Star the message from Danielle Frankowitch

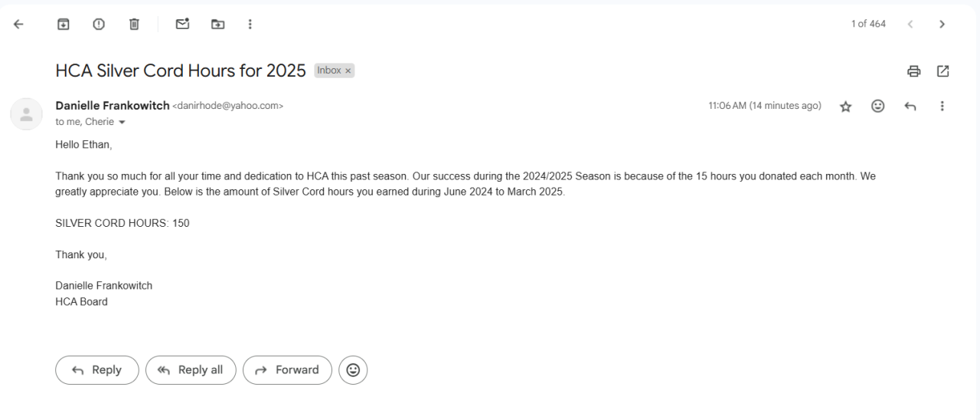click(x=846, y=107)
